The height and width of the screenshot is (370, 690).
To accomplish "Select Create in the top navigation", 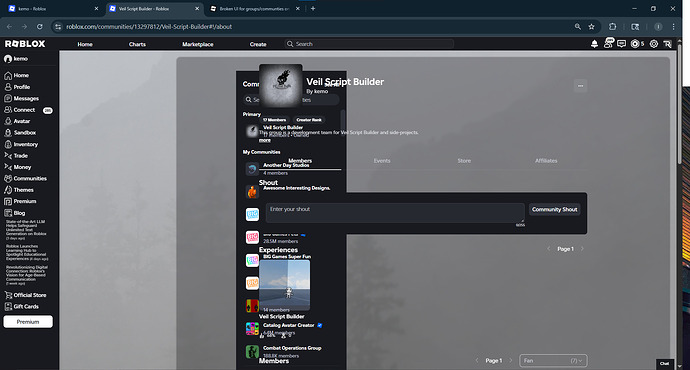I will 258,44.
